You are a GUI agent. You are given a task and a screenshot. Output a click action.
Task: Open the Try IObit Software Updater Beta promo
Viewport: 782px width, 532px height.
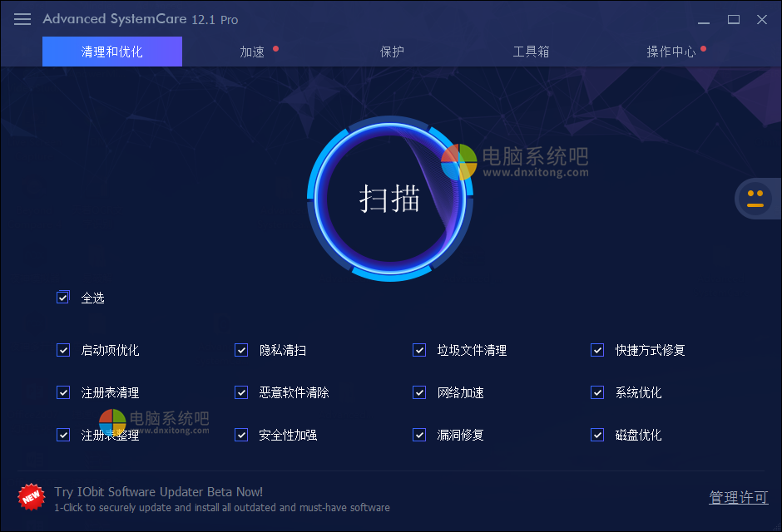(159, 492)
